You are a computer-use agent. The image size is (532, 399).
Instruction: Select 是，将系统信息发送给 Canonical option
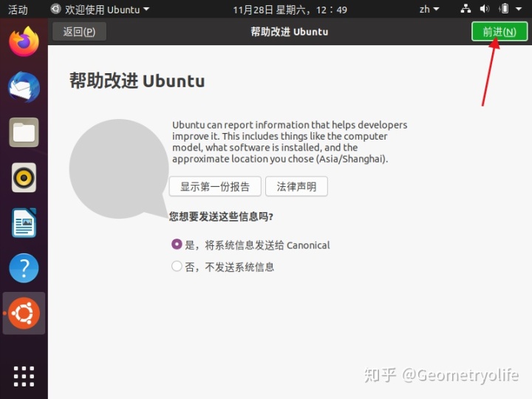click(x=250, y=245)
